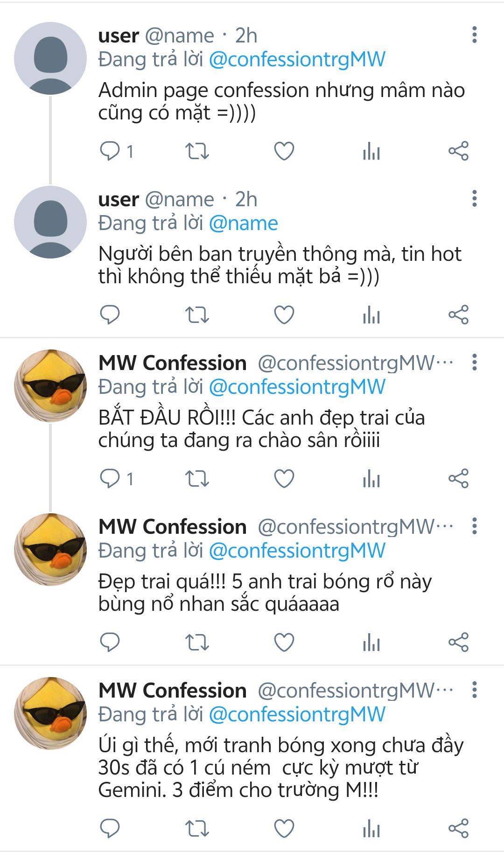Like the "Admin page confession" tweet
504x852 pixels.
pos(284,151)
